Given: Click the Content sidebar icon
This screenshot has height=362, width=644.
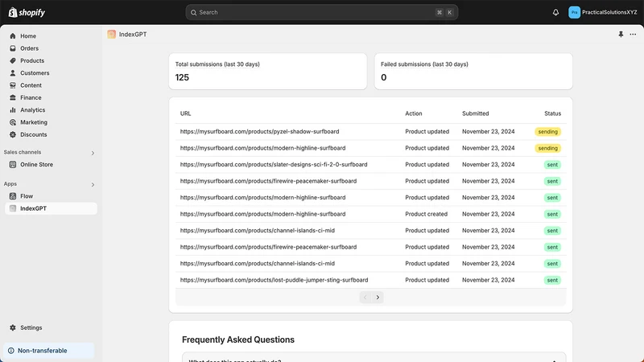Looking at the screenshot, I should point(13,85).
